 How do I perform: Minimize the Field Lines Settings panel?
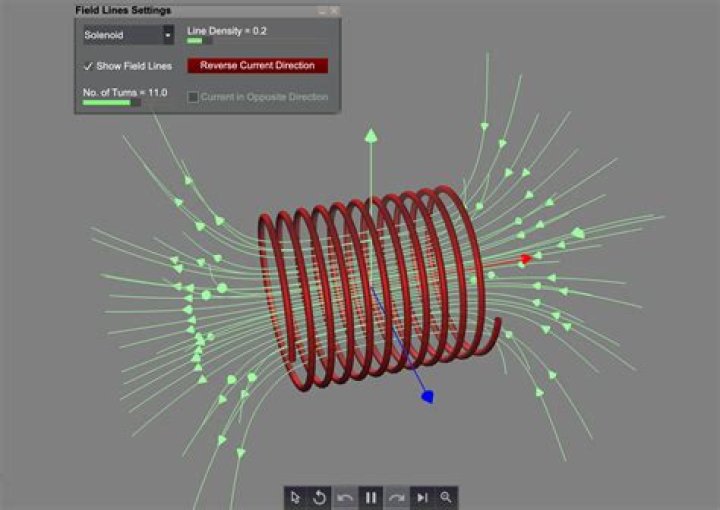(322, 11)
